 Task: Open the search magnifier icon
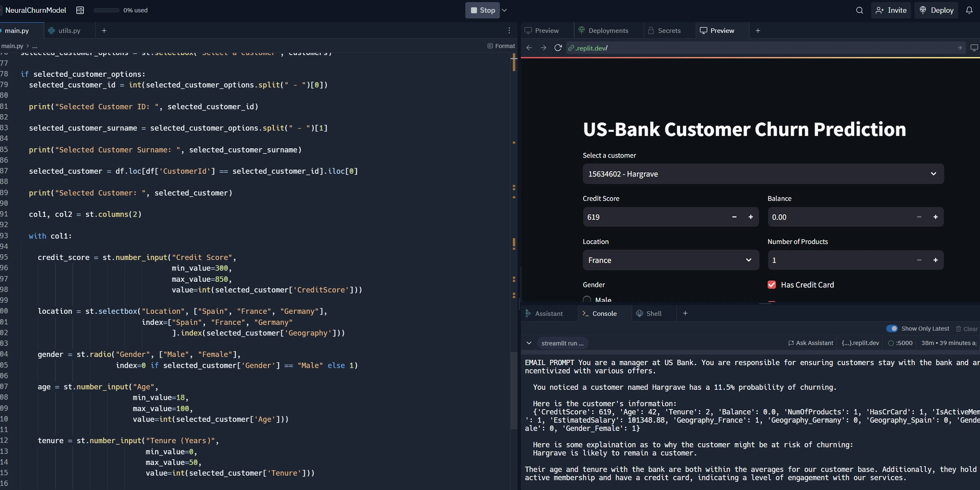point(859,10)
